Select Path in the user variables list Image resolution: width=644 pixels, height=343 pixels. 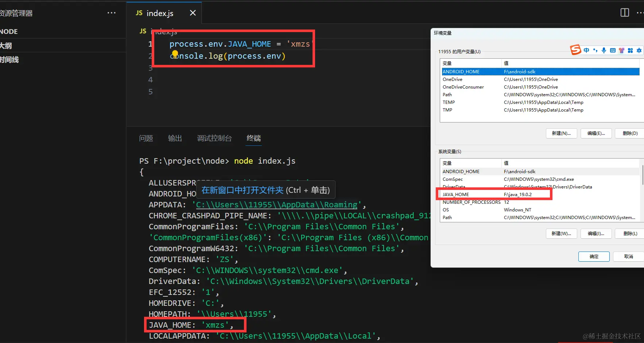tap(540, 95)
